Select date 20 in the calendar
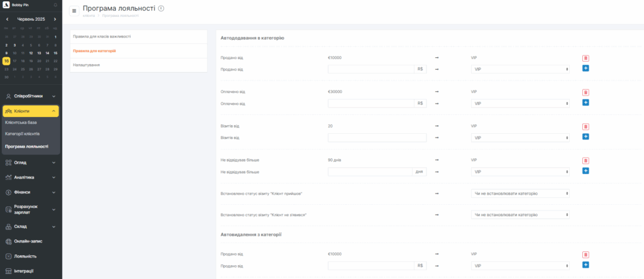The image size is (644, 279). [x=39, y=61]
